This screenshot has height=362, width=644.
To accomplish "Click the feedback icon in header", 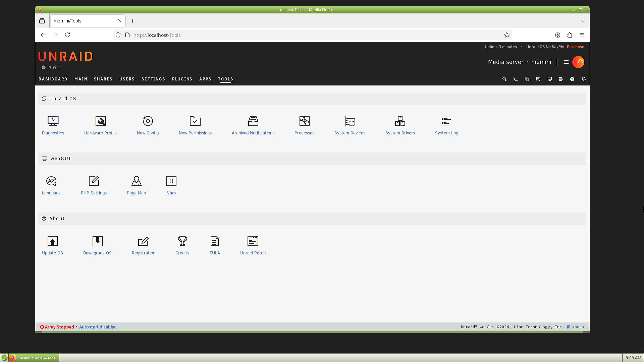I will [538, 79].
